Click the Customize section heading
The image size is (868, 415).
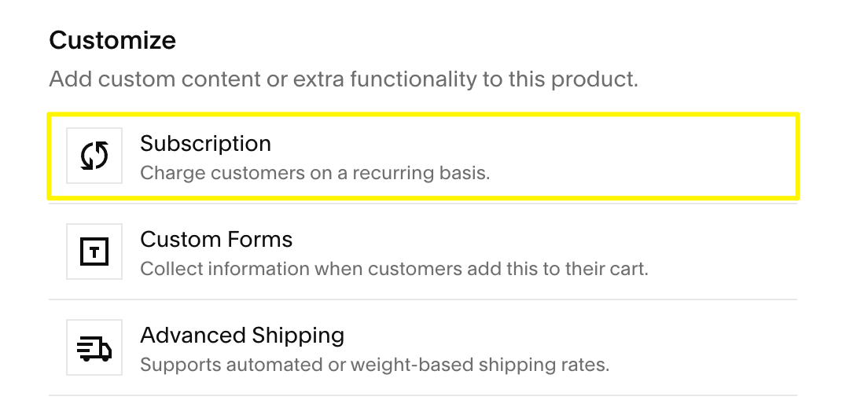pos(112,41)
